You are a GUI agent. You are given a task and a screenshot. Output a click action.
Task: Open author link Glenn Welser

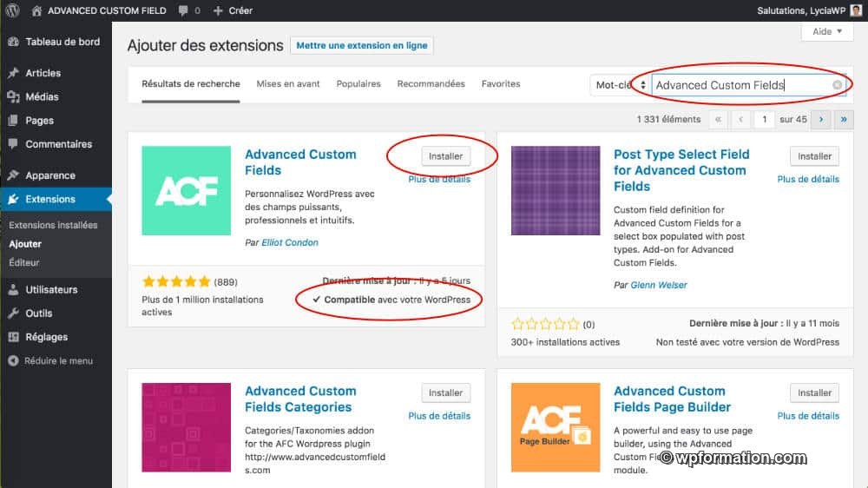659,286
